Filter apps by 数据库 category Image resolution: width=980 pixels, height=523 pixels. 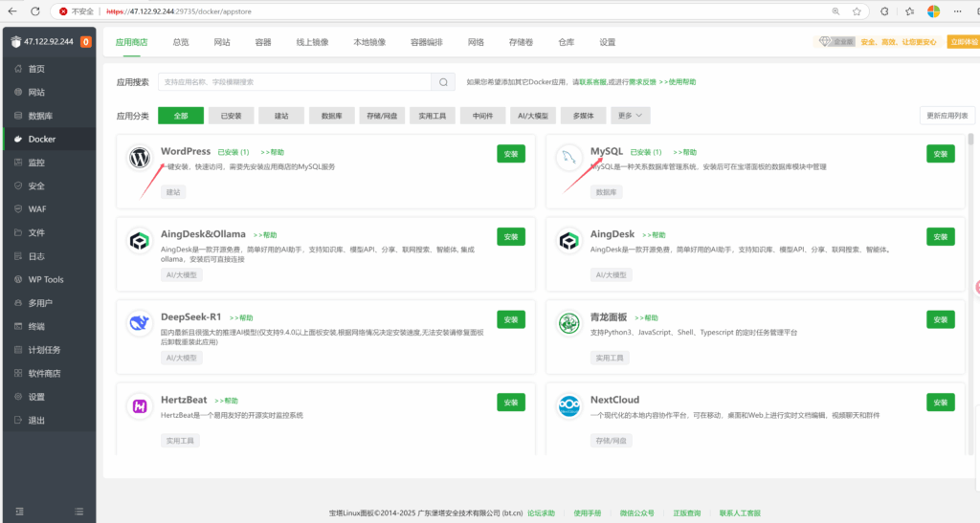332,116
